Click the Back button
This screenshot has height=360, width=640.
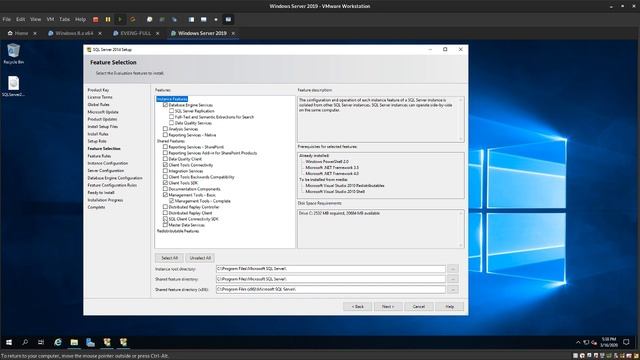click(x=358, y=307)
